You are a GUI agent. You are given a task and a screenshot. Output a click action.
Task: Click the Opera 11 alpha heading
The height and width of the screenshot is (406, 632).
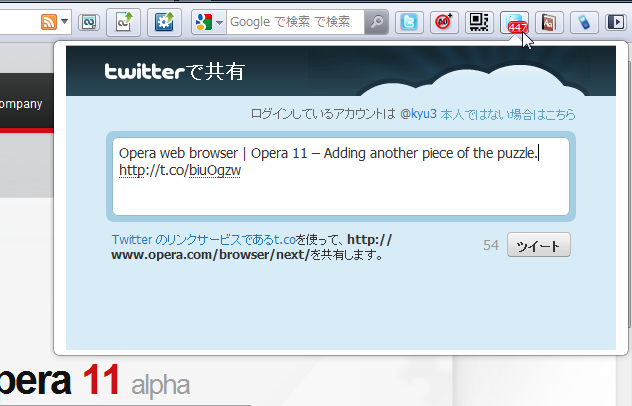[x=95, y=381]
